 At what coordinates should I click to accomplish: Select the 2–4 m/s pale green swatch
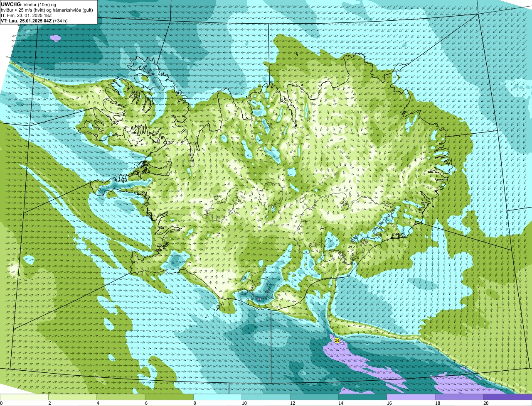pos(73,397)
